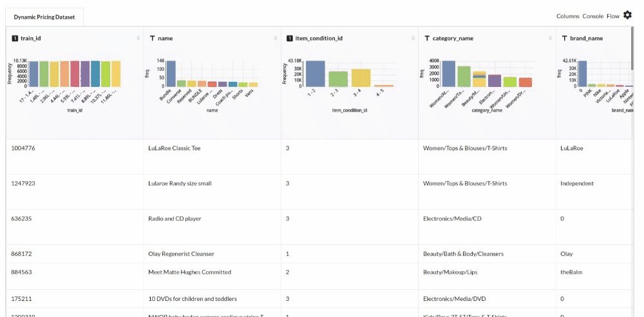Viewport: 644px width, 317px height.
Task: Click the yellow 3 - 4 bar in item_condition_id chart
Action: click(361, 78)
